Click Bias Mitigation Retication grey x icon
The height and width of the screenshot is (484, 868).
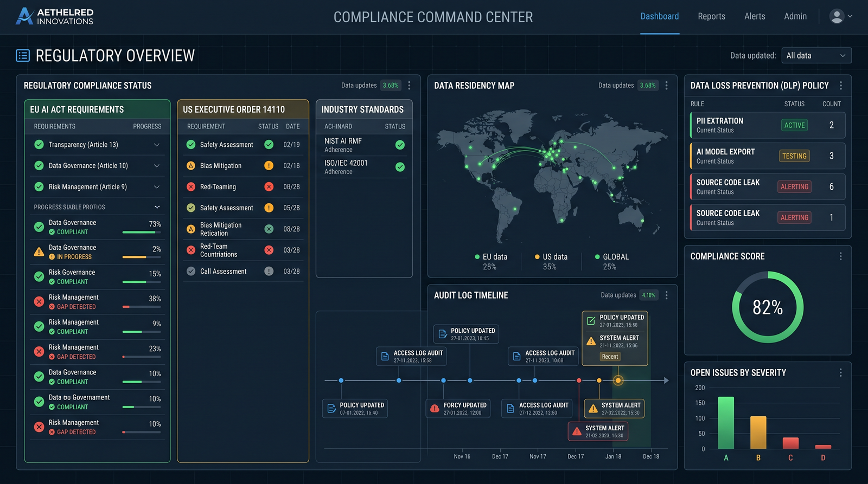click(x=269, y=229)
